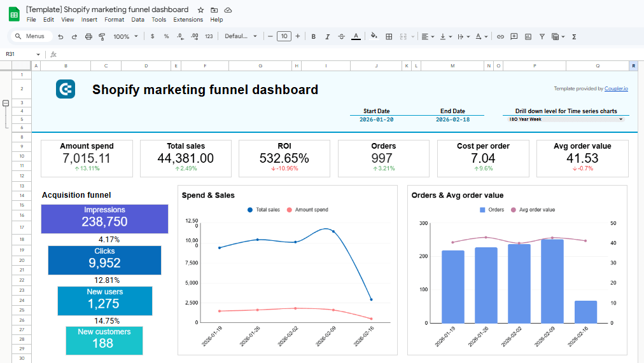The width and height of the screenshot is (644, 363).
Task: Select the ROI 532.65% value
Action: point(284,158)
